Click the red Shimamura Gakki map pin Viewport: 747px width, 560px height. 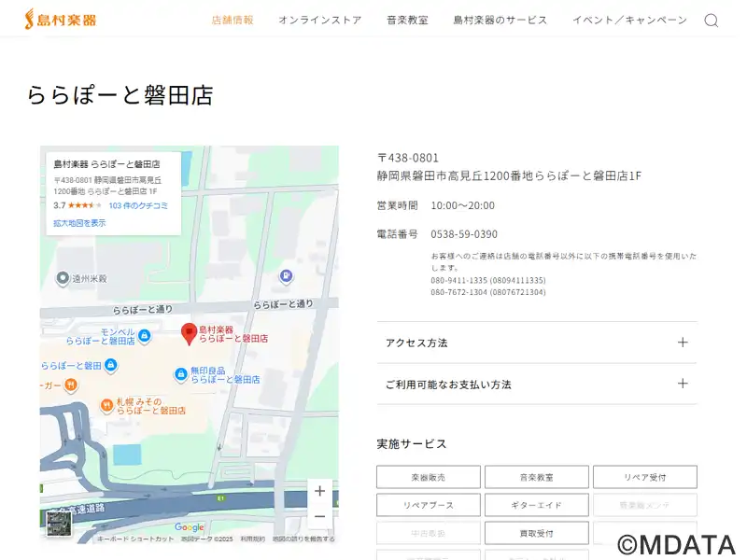(189, 331)
